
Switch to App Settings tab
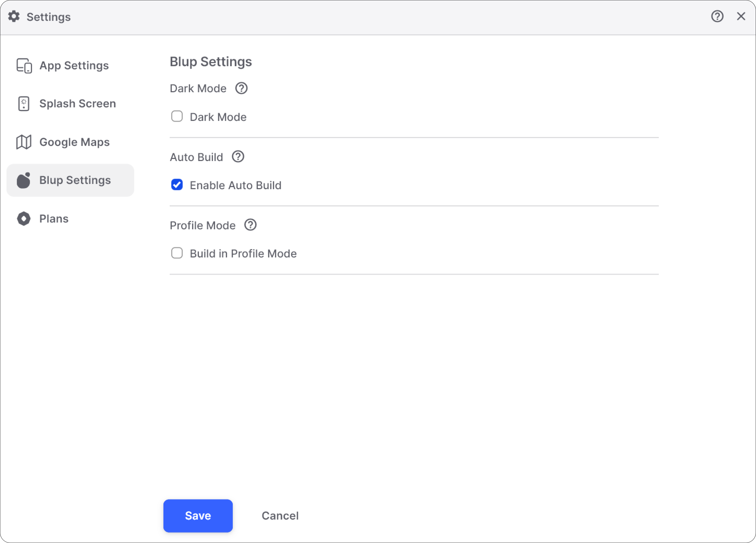point(74,66)
